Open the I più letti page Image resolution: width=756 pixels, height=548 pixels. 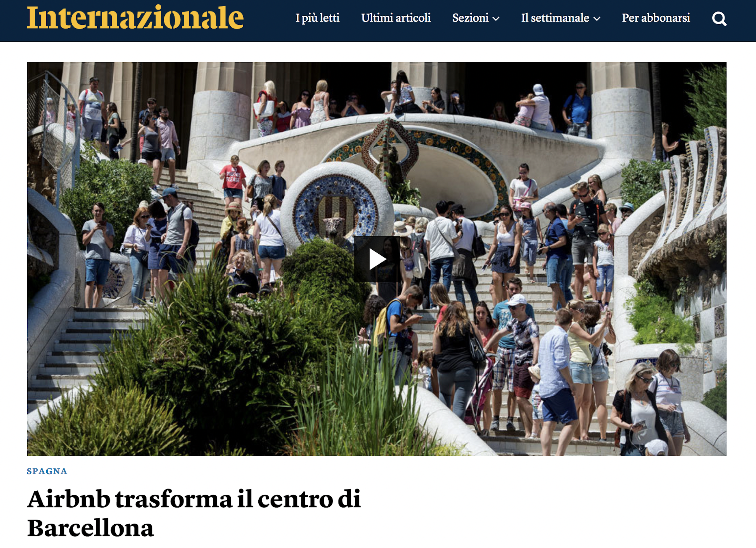317,18
